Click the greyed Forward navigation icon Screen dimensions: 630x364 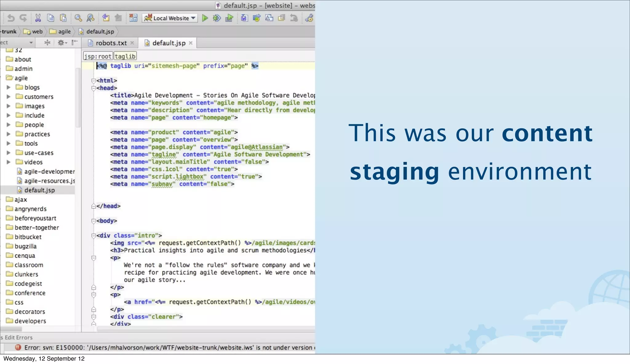pos(118,18)
